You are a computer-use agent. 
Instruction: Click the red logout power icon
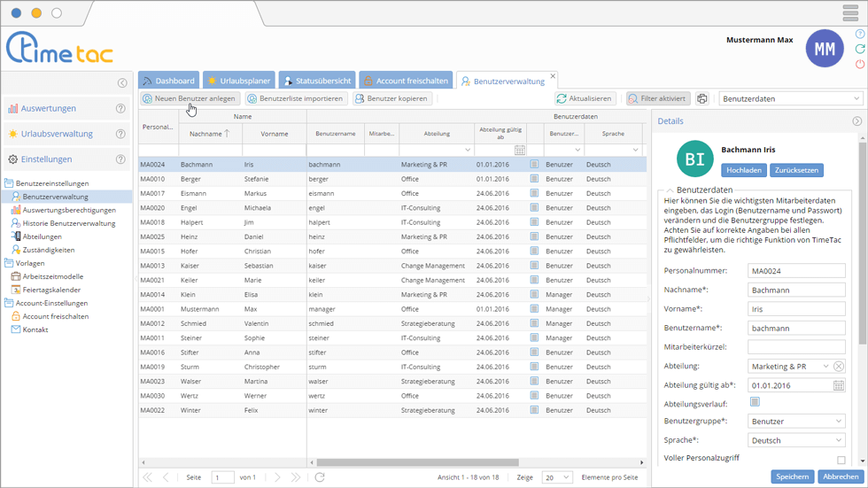click(x=860, y=65)
